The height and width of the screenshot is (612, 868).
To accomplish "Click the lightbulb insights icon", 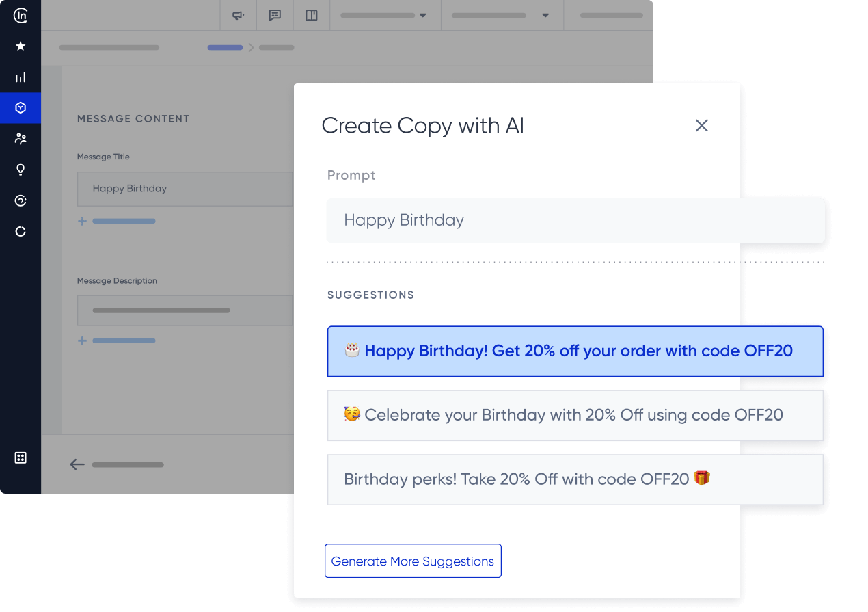I will coord(21,170).
